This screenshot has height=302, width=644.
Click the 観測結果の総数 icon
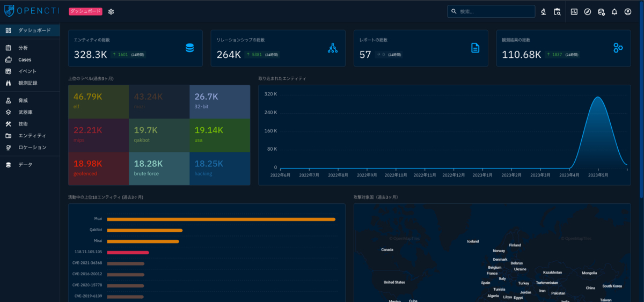[618, 48]
